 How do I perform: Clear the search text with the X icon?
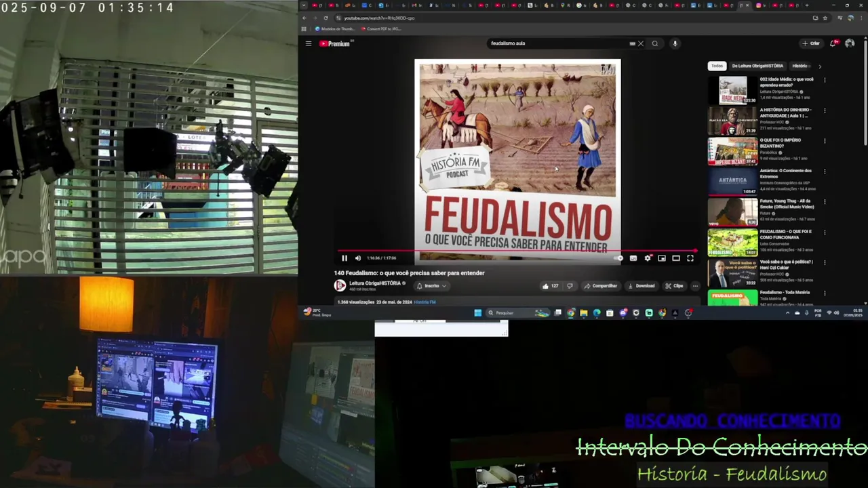pos(641,43)
